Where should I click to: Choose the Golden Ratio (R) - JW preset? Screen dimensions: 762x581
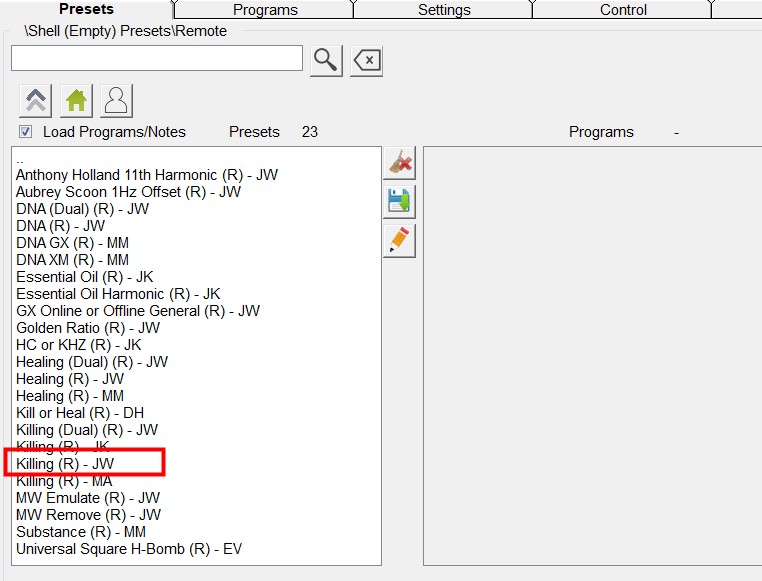point(88,328)
